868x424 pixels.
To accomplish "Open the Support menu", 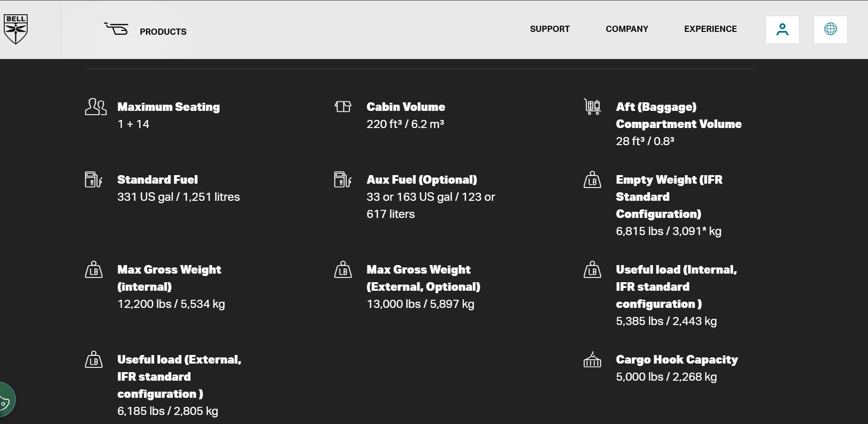I will (550, 29).
